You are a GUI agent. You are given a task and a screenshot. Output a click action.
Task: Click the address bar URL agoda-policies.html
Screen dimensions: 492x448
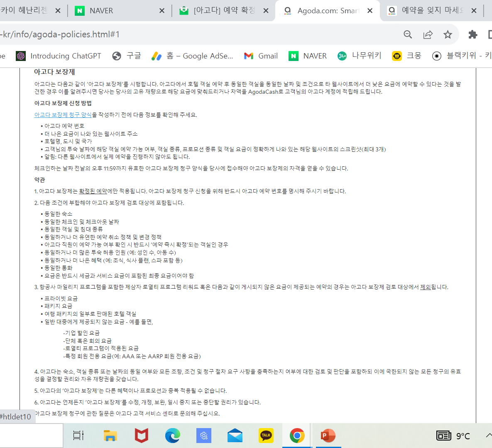(x=60, y=34)
